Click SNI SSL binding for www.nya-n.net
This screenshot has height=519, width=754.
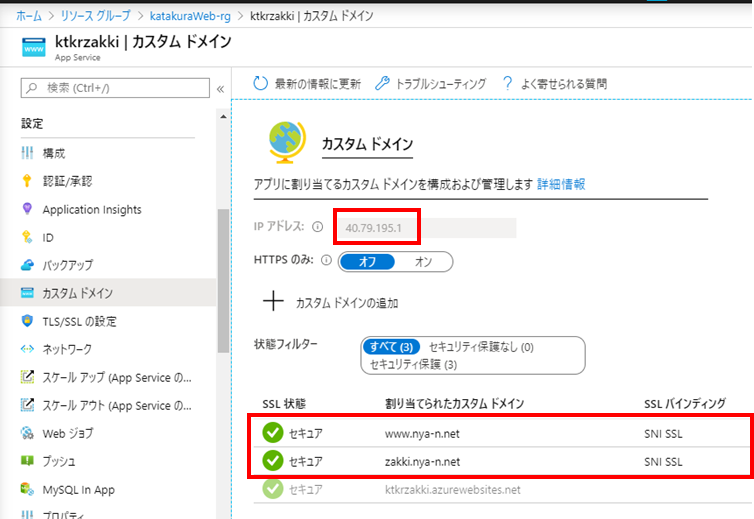click(x=663, y=434)
